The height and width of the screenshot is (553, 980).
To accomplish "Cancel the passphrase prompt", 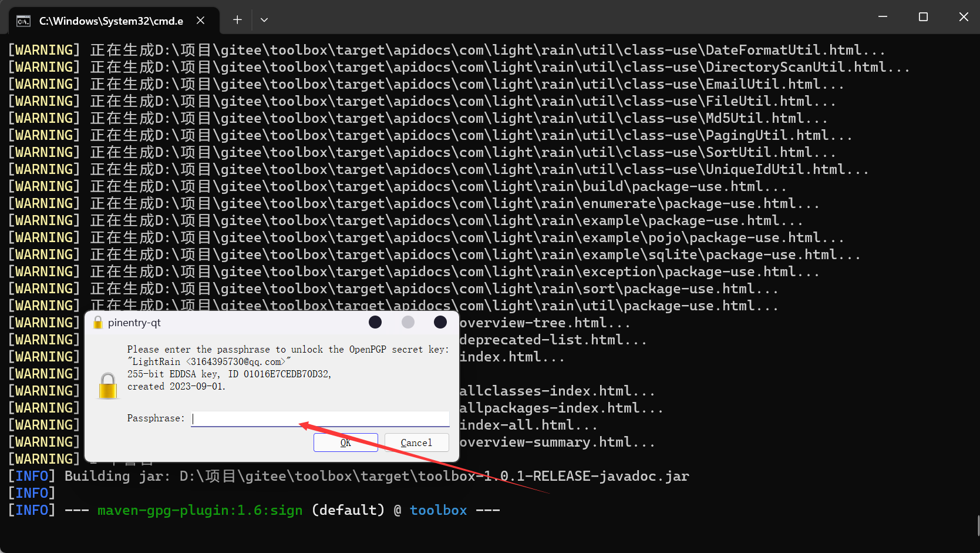I will (416, 443).
